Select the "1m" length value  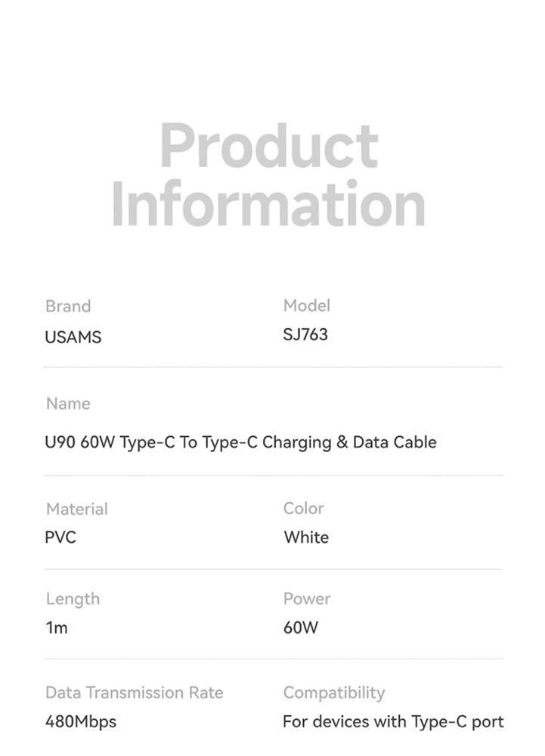click(57, 627)
